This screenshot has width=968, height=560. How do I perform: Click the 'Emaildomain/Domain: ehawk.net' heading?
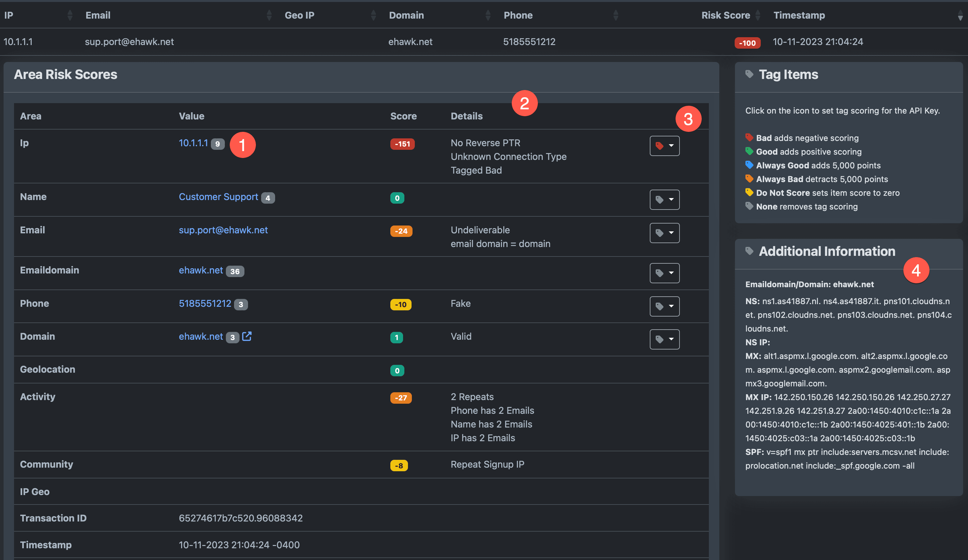pos(809,284)
